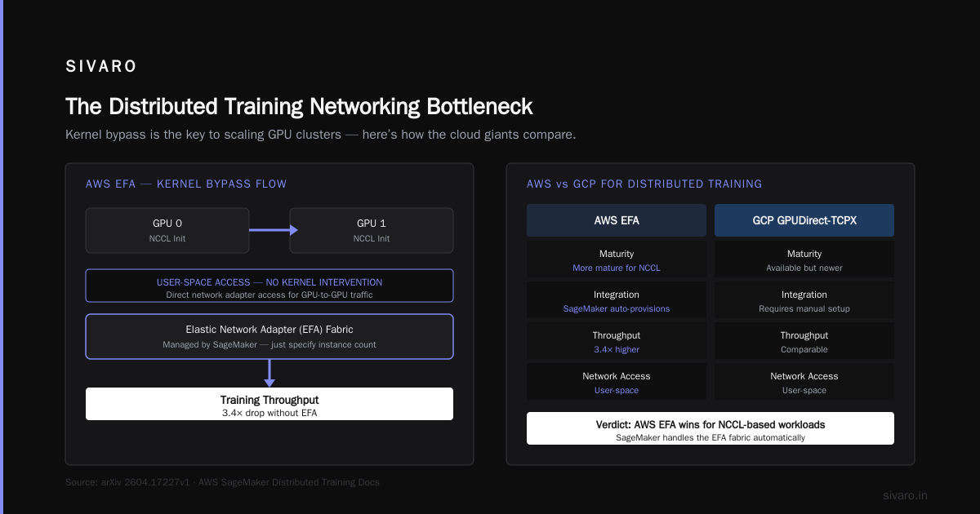
Task: Click the "3.4× higher" throughput value
Action: click(x=617, y=349)
